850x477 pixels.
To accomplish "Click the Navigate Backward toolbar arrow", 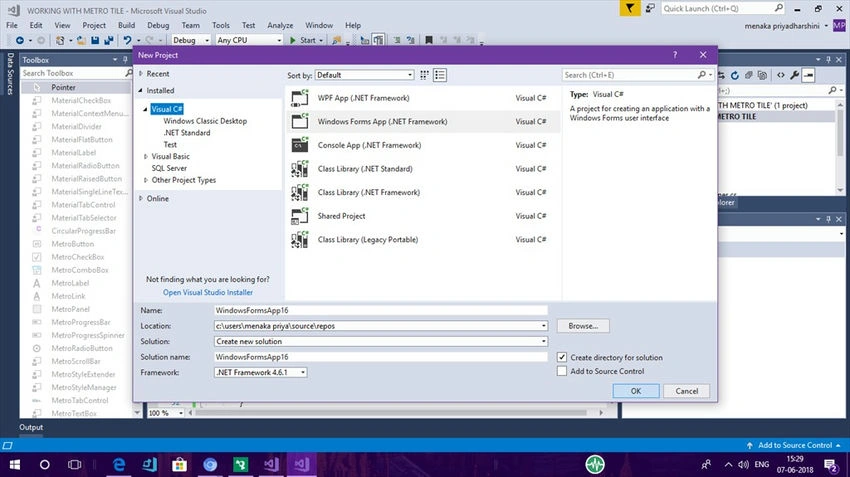I will pyautogui.click(x=20, y=40).
